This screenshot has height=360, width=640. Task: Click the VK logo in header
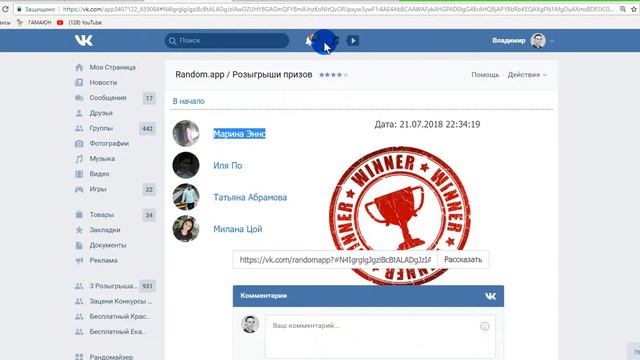click(x=84, y=40)
